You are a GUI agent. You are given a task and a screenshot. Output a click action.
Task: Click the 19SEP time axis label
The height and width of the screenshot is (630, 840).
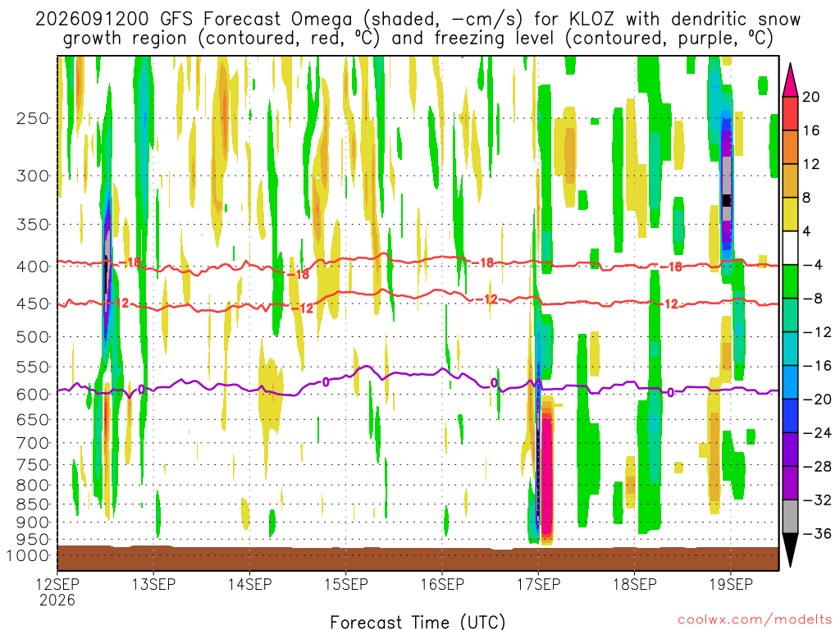731,584
